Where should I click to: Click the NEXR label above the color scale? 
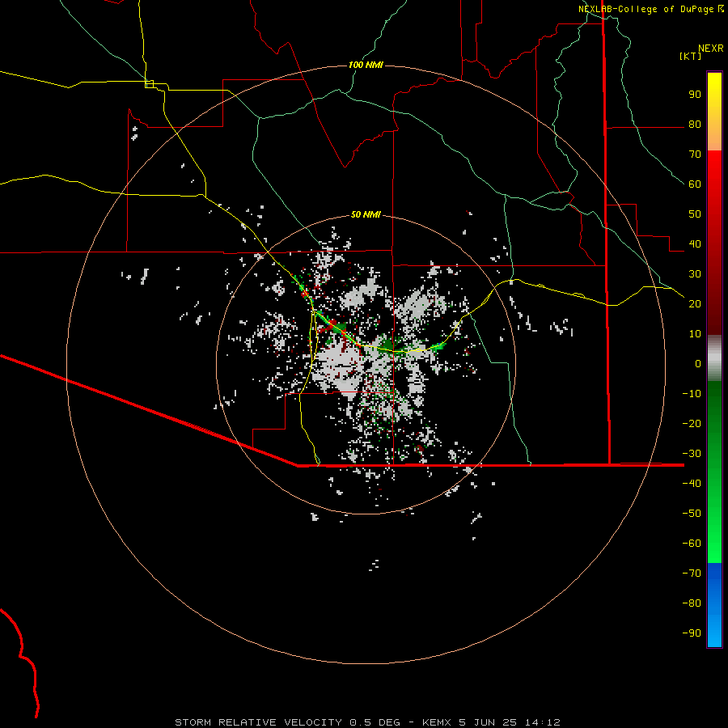pos(711,49)
